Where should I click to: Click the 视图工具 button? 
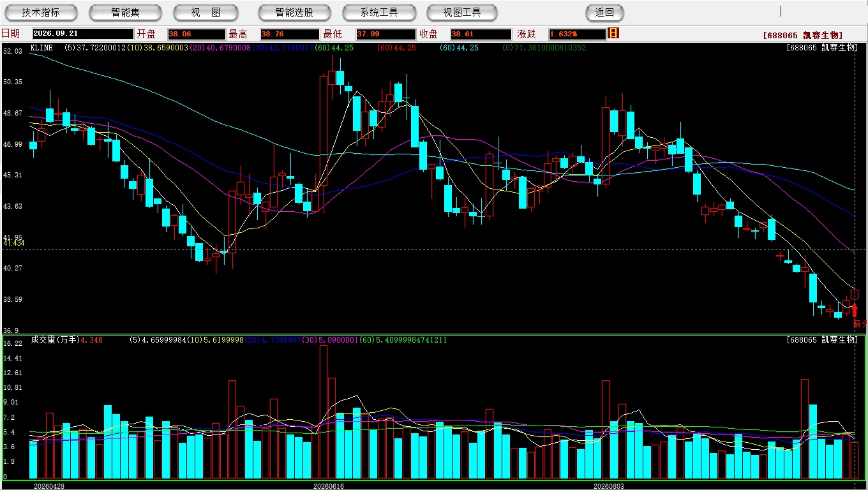coord(462,12)
